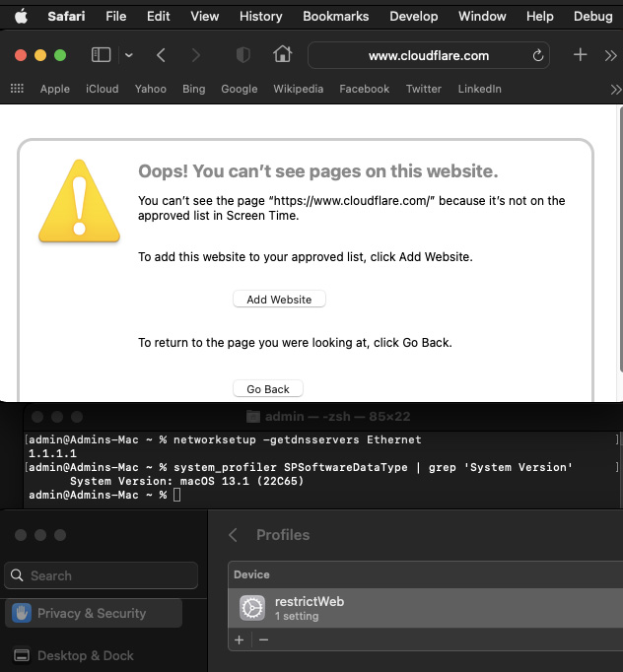Open the Debug menu
The image size is (623, 672).
tap(593, 17)
